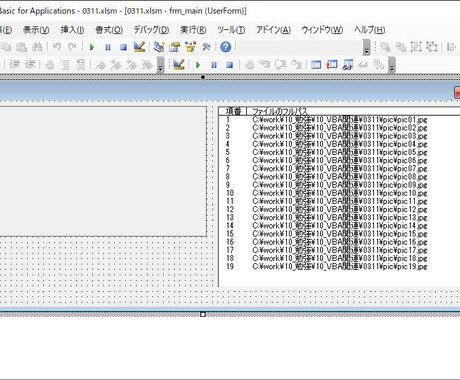
Task: Click Group icon in UserForm toolbar
Action: [416, 47]
